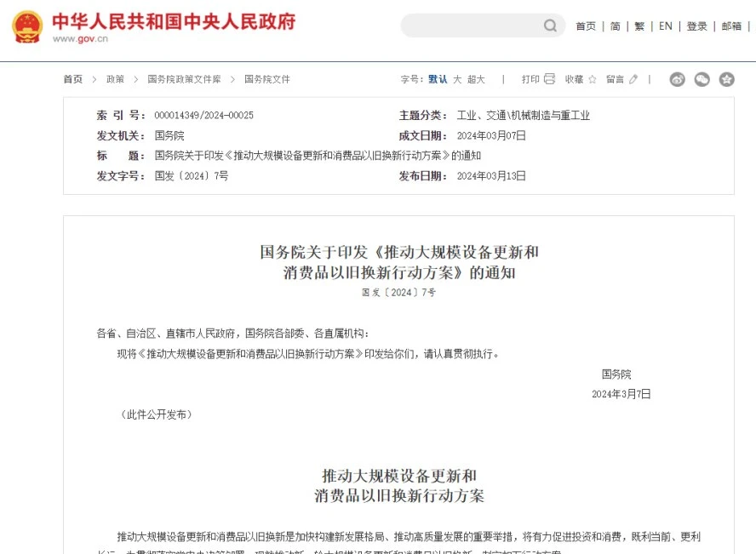Go to 首页 in the breadcrumb
The image size is (756, 554).
point(73,79)
